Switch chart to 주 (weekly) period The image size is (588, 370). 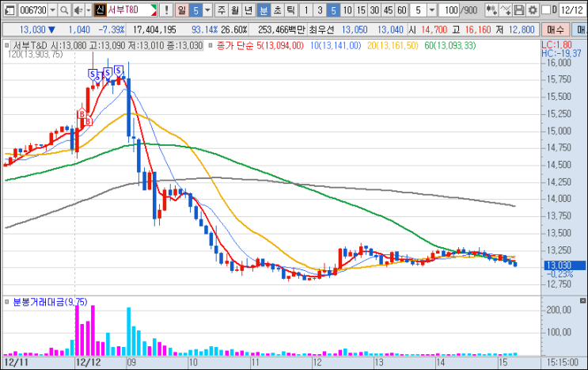click(x=222, y=10)
